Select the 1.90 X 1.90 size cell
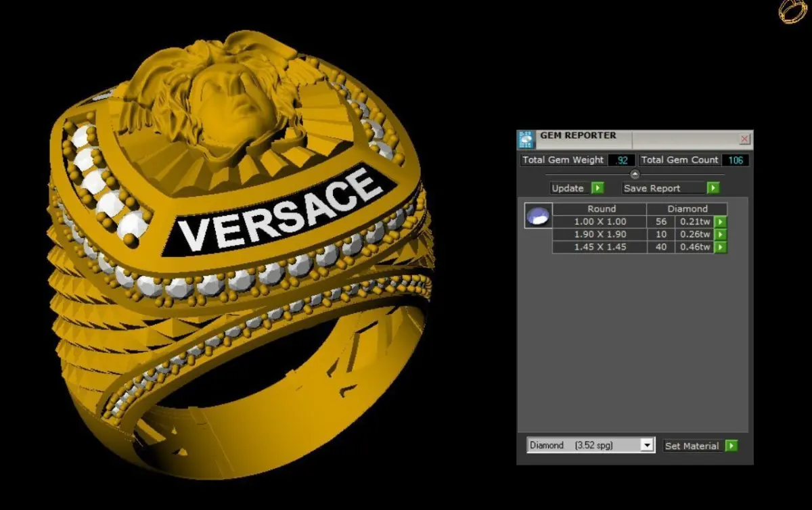The image size is (812, 510). click(600, 235)
